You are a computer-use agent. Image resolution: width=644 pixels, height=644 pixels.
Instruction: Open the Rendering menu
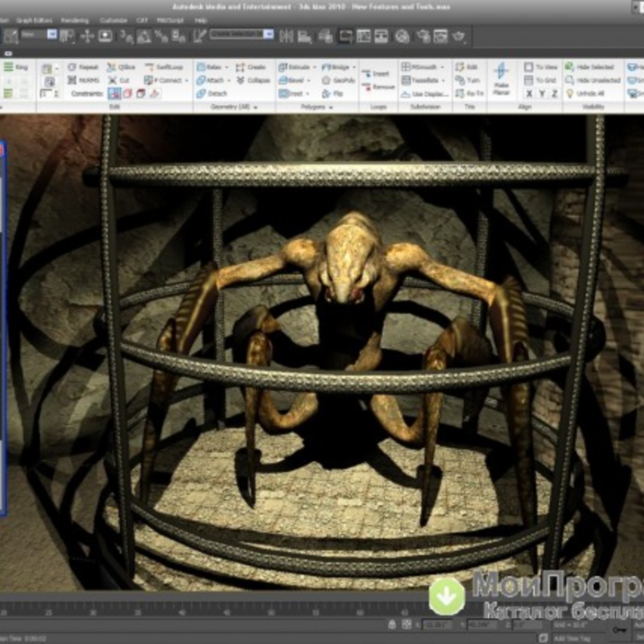click(76, 20)
